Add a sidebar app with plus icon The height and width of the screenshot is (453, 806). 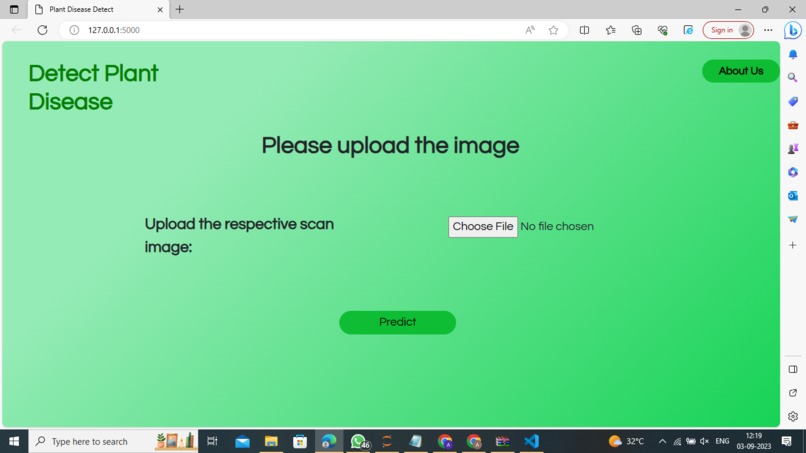[793, 245]
